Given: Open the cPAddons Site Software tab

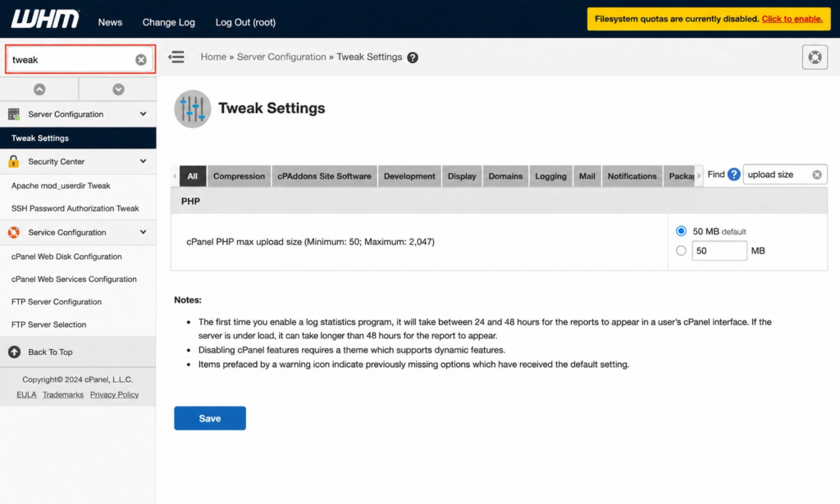Looking at the screenshot, I should pos(324,176).
